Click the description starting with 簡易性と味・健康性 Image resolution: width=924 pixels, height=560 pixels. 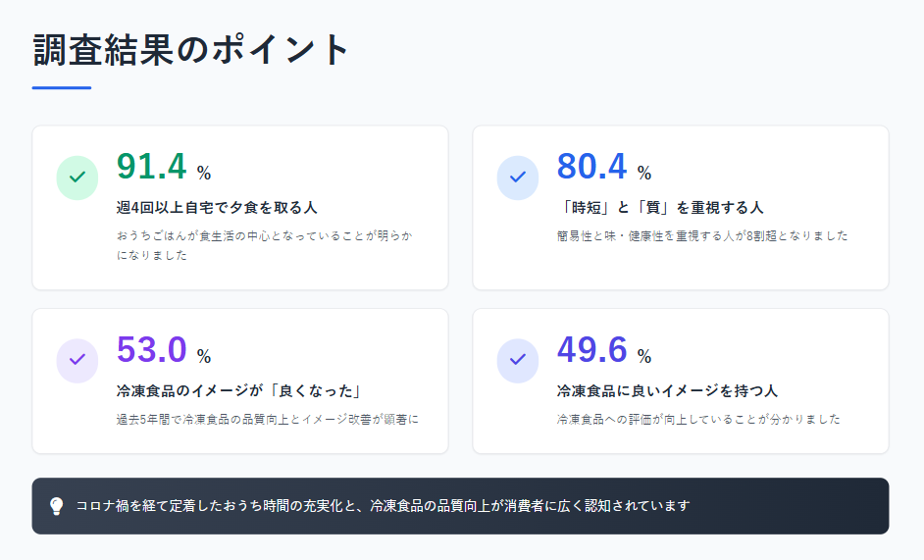pos(702,235)
